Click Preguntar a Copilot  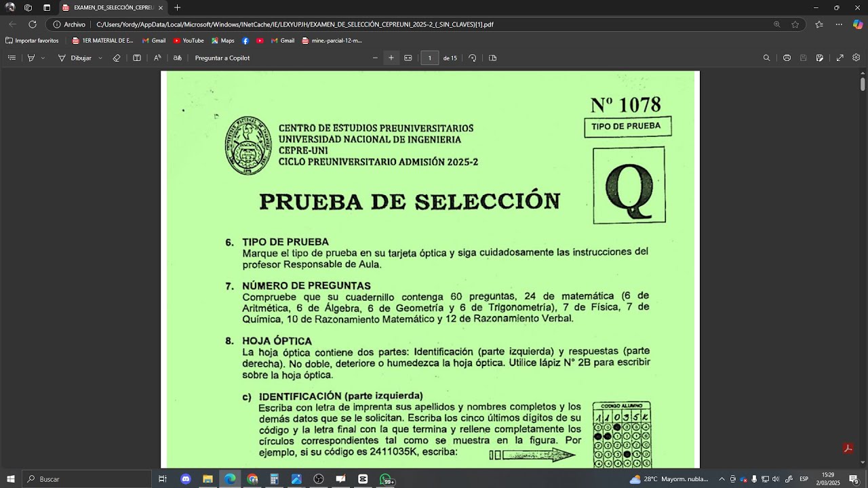click(x=222, y=58)
